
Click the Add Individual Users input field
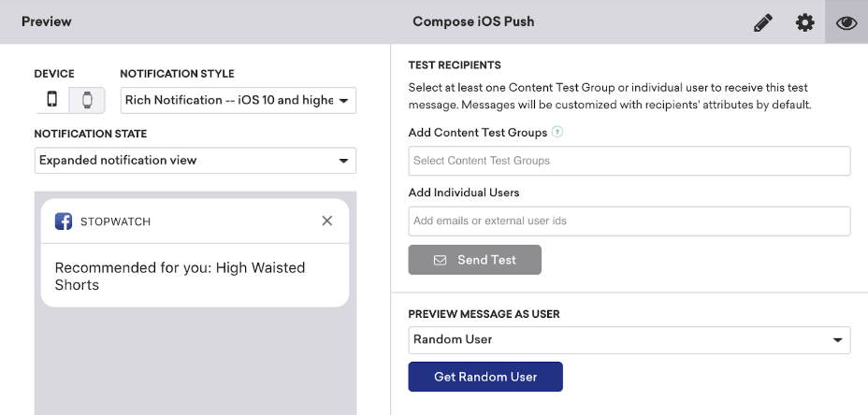coord(629,221)
